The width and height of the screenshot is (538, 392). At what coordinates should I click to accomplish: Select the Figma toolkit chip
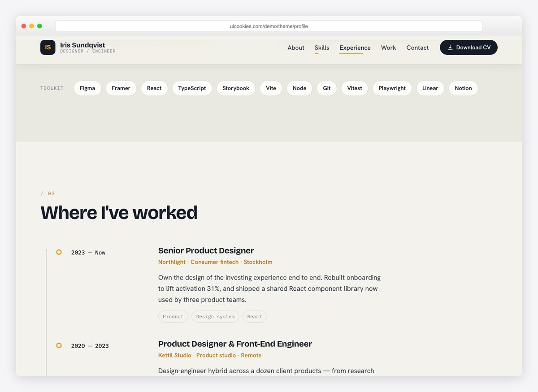pyautogui.click(x=87, y=88)
